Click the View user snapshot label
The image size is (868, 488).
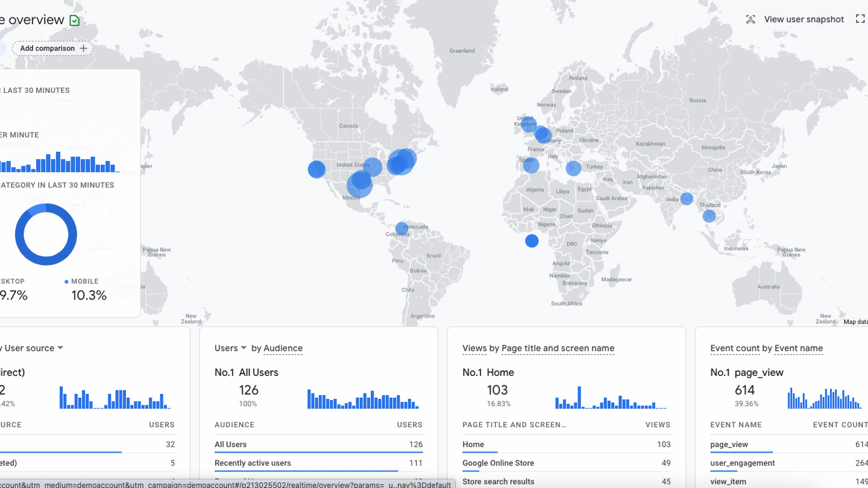[804, 19]
